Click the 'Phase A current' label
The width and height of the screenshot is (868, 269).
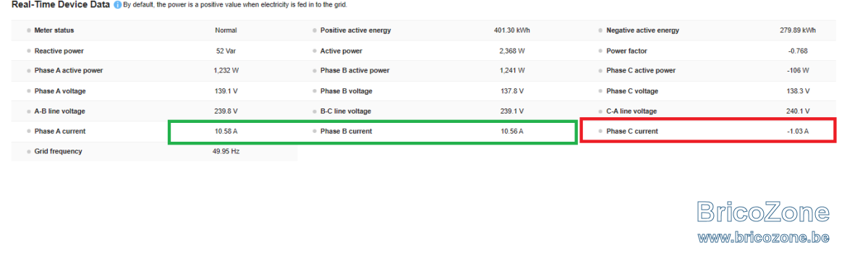point(60,132)
